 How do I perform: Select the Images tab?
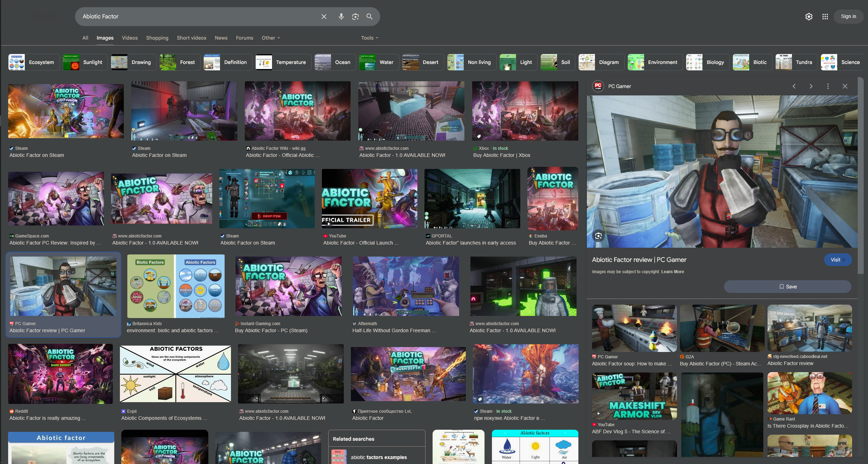coord(105,38)
